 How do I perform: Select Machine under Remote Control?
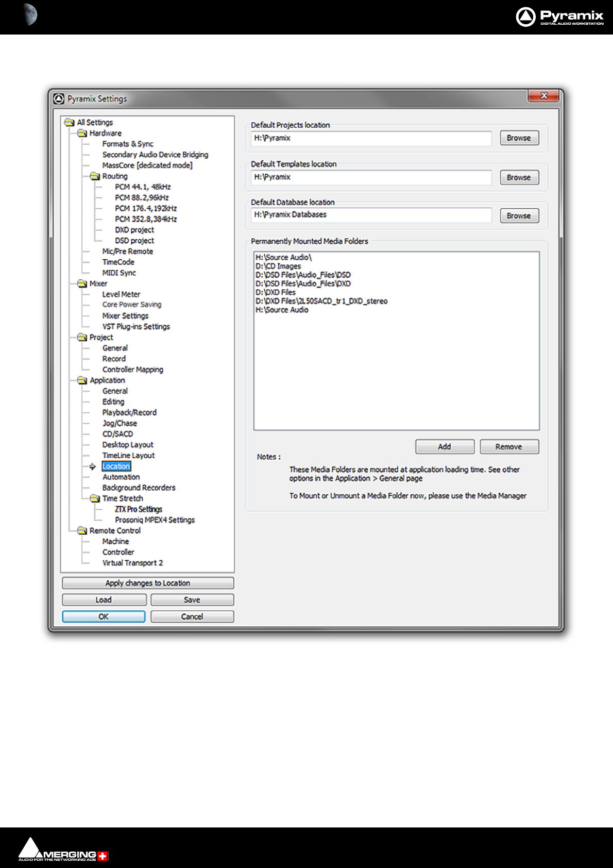115,542
